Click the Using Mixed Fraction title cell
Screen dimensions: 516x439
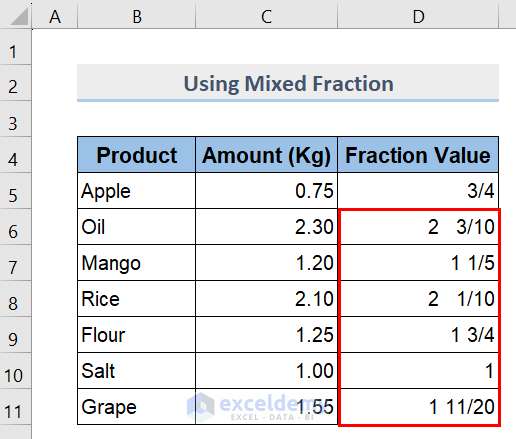tap(288, 83)
